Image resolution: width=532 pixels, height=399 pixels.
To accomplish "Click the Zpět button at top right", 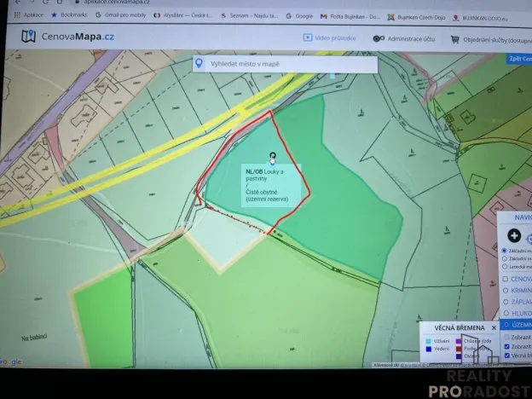I will tap(518, 59).
